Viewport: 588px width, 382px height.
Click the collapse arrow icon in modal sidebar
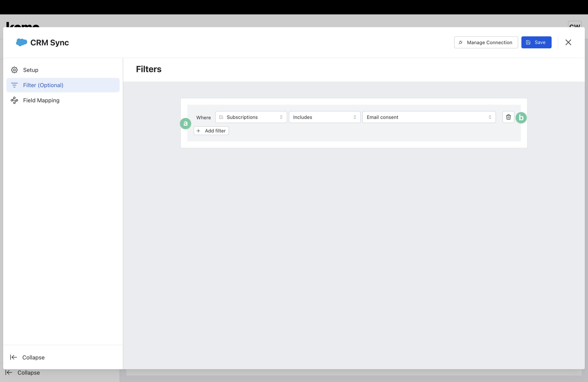click(13, 357)
